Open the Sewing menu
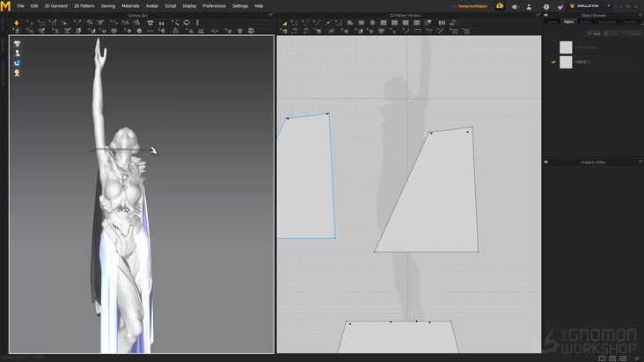Screen dimensions: 644x362 coord(107,5)
